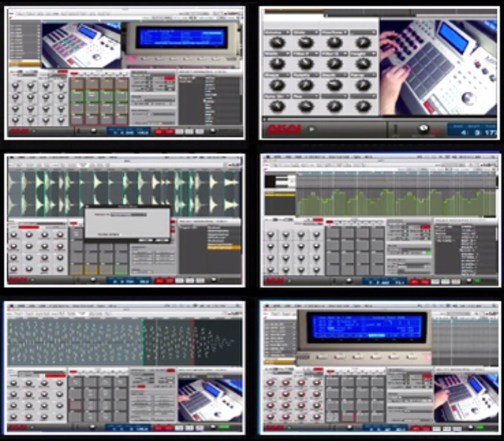Open the dropdown above the second knob, bottom Q-Link row
Image resolution: width=504 pixels, height=441 pixels.
pos(306,96)
